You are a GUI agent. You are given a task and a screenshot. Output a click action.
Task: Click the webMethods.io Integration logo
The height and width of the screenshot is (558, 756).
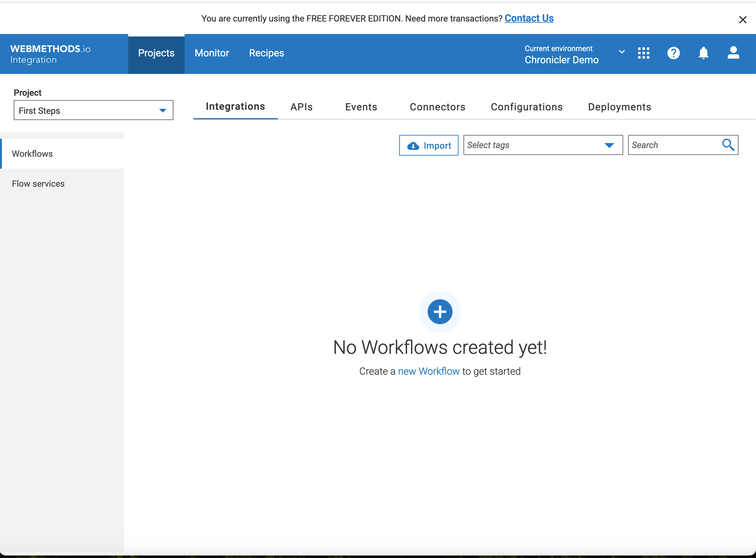point(50,54)
